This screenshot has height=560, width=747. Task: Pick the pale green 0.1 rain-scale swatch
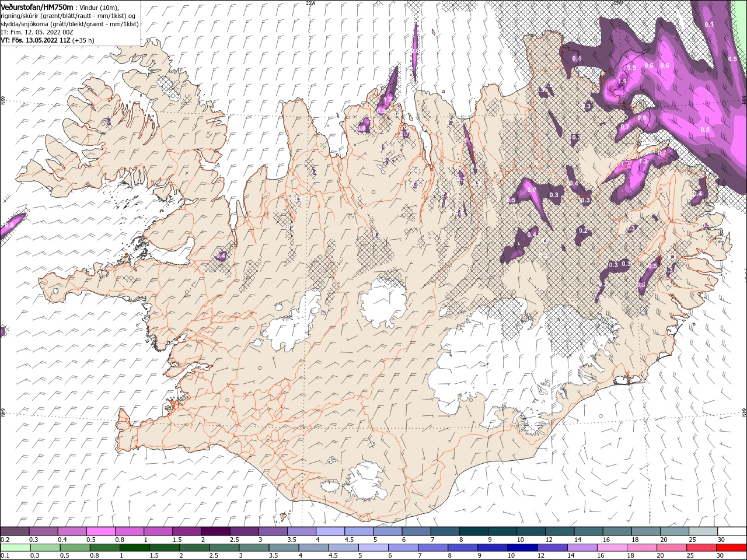15,548
